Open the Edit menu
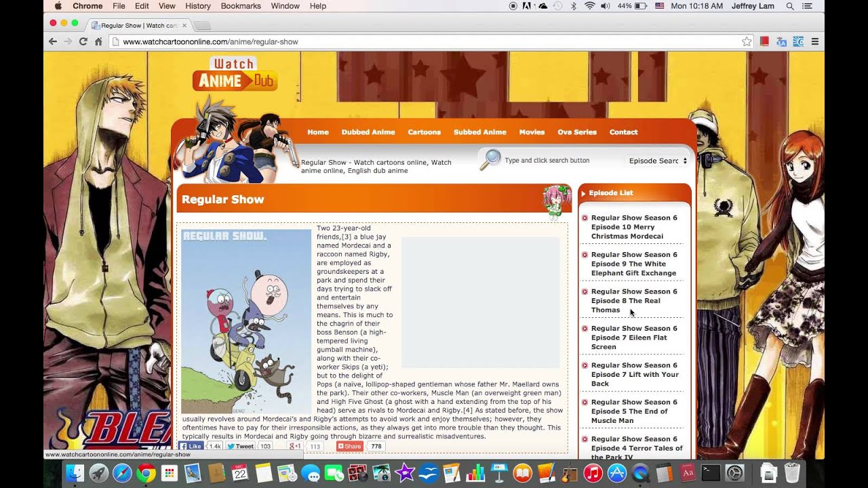This screenshot has width=868, height=488. (x=142, y=6)
